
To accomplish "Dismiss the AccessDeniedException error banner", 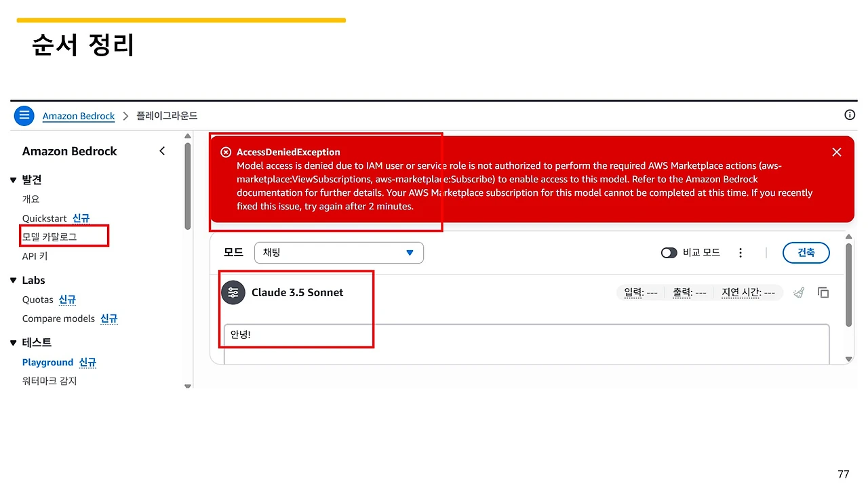I will [x=837, y=152].
